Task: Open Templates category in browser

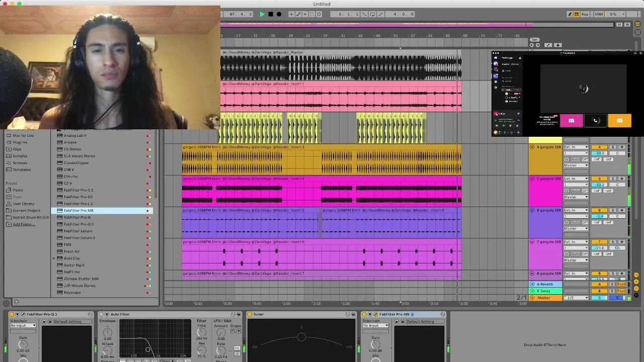Action: click(x=22, y=169)
